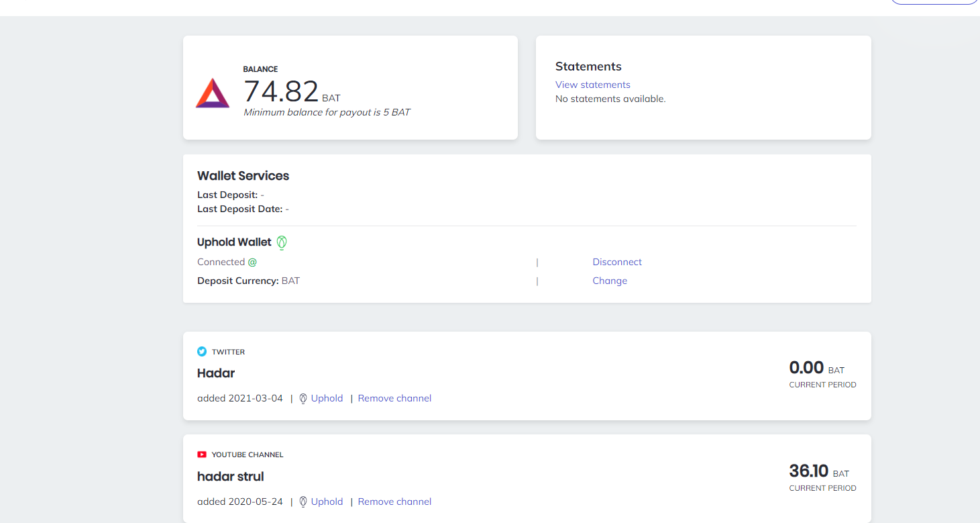
Task: Click the added 2021-03-04 date
Action: pos(240,398)
